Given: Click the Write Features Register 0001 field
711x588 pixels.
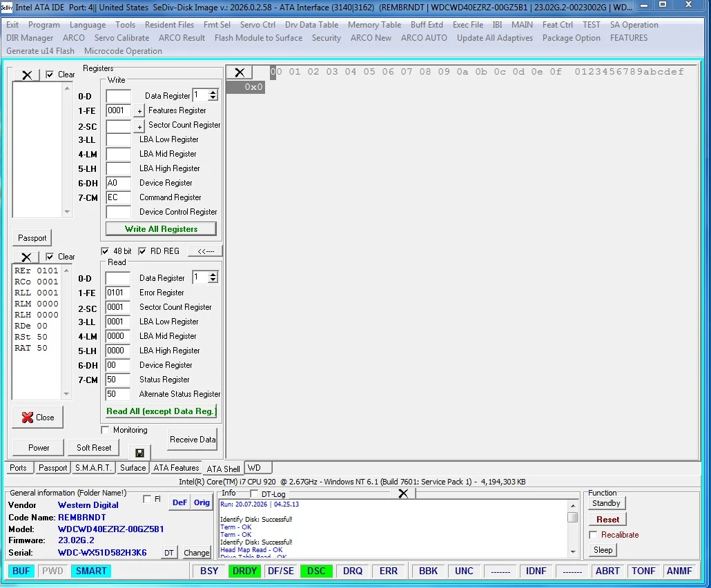Looking at the screenshot, I should (118, 110).
